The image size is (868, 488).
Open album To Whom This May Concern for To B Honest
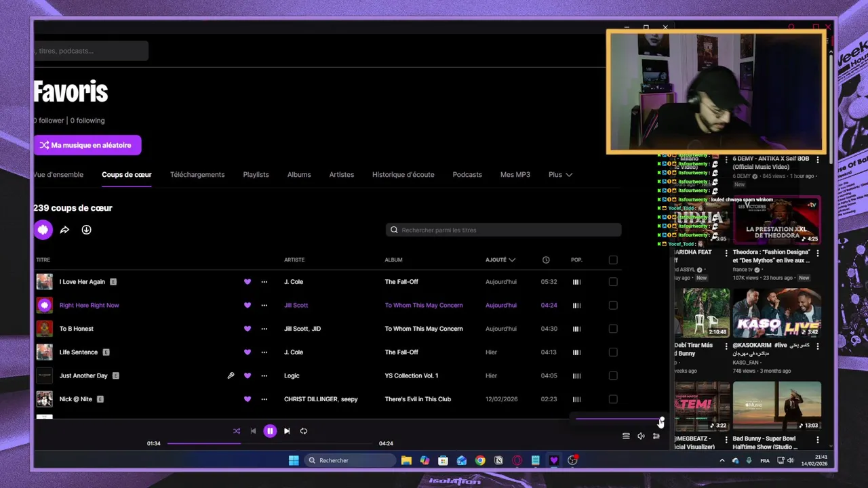(424, 329)
